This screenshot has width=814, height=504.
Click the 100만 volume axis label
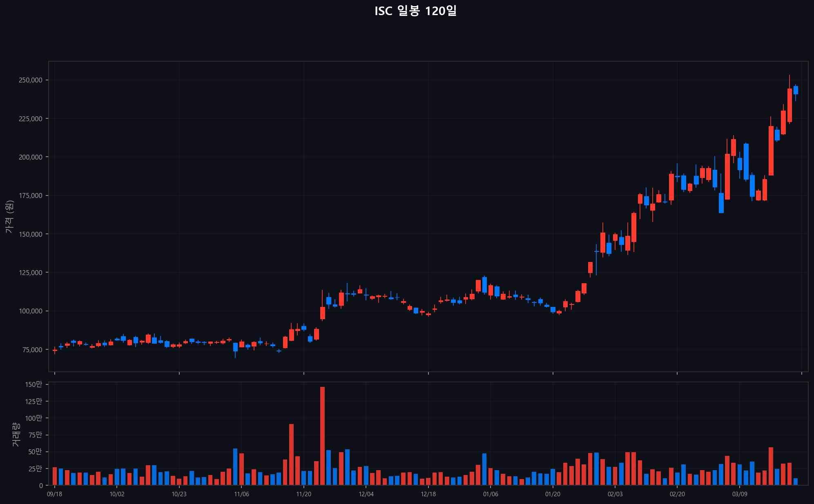33,418
